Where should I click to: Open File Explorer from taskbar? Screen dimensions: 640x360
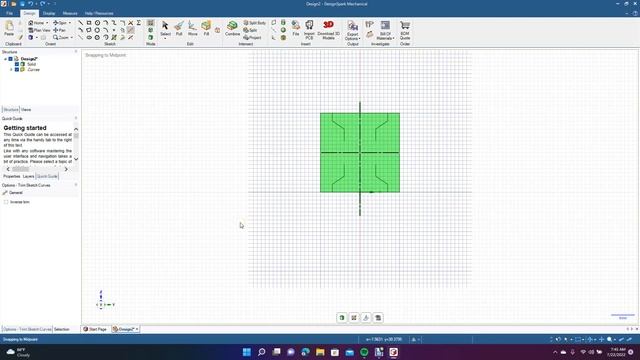pyautogui.click(x=320, y=352)
